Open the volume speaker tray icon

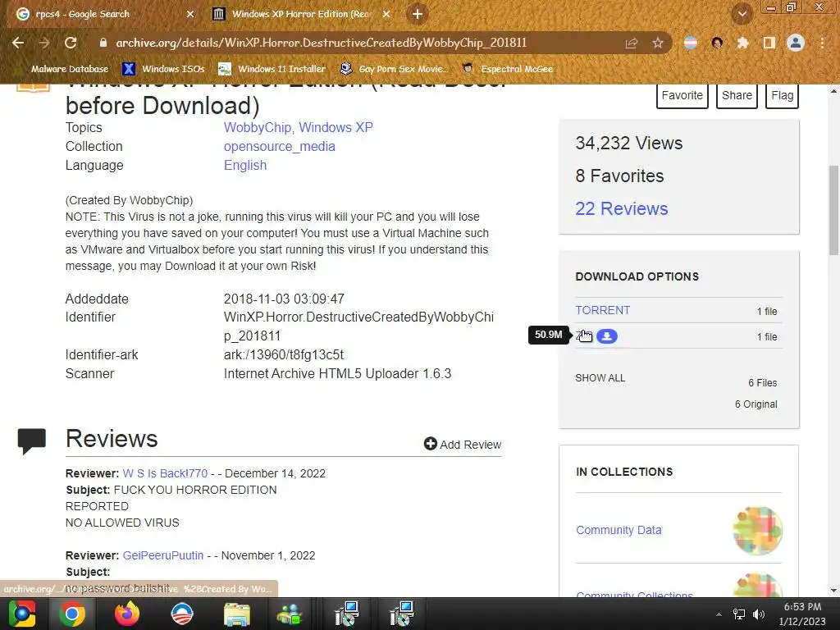(x=759, y=614)
